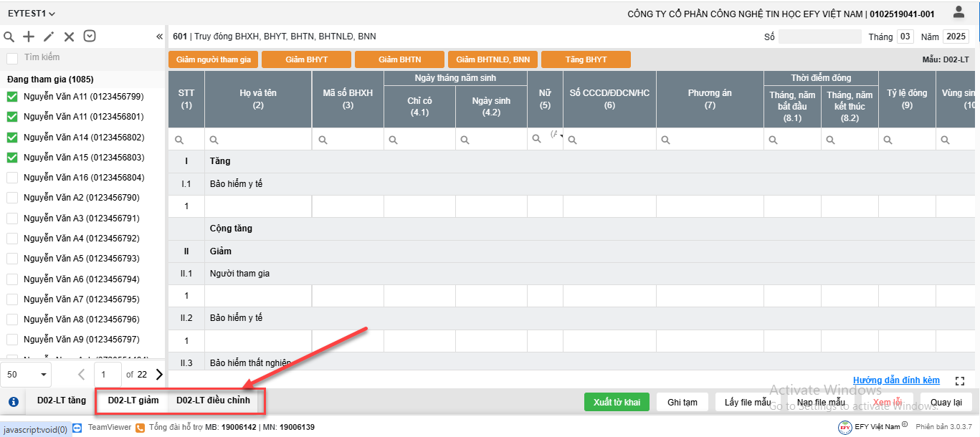
Task: Expand the boxed chevron options menu
Action: [x=90, y=37]
